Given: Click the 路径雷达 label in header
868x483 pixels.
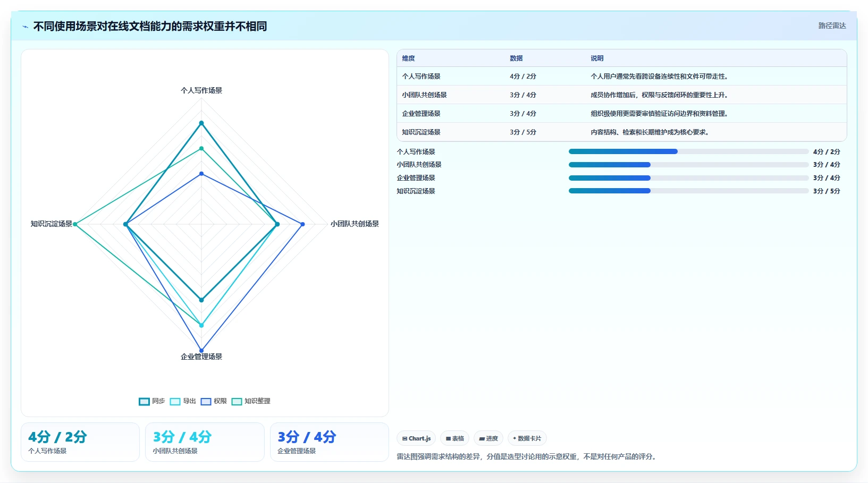Looking at the screenshot, I should click(832, 26).
